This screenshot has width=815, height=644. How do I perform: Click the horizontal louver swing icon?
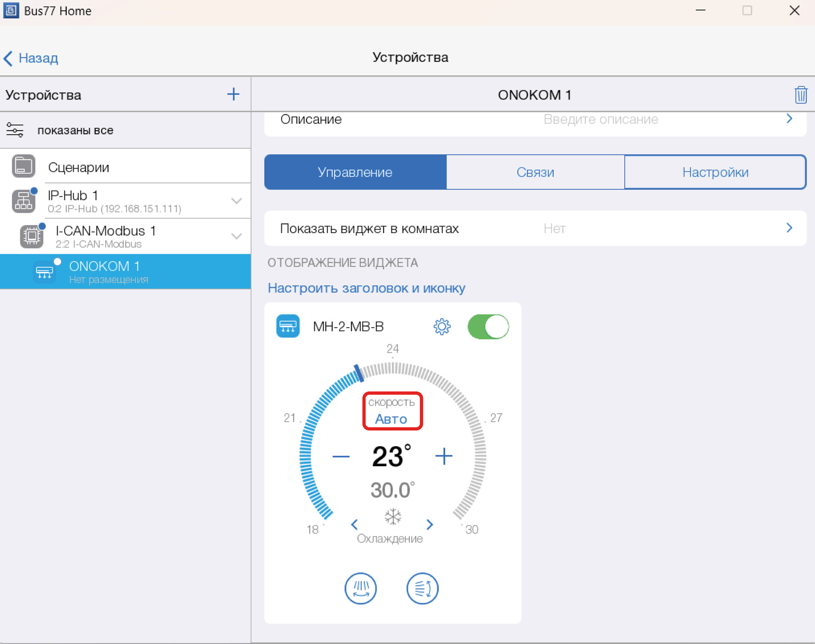(x=422, y=588)
